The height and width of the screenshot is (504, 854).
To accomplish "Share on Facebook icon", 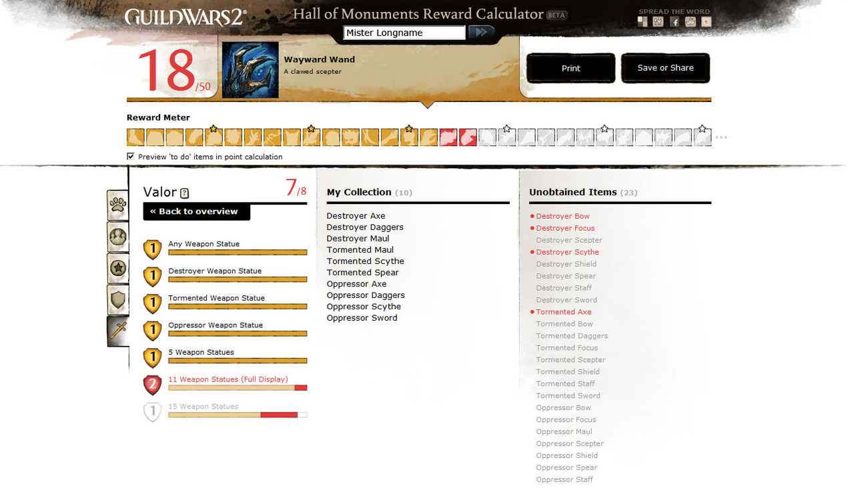I will pos(675,21).
